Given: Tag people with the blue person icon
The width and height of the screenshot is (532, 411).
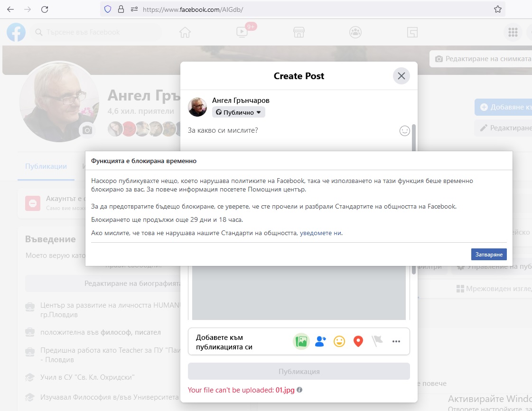Looking at the screenshot, I should pyautogui.click(x=320, y=341).
